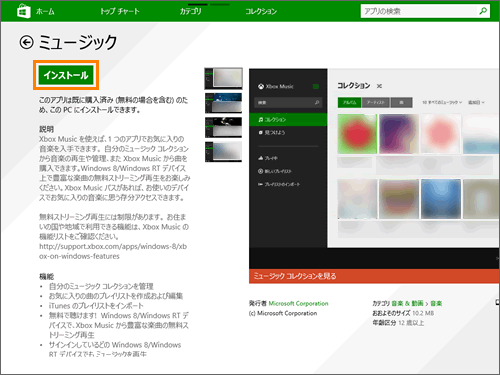Viewport: 500px width, 375px height.
Task: Click the おおよそのサイズ 10.2 MB text
Action: coord(403,313)
